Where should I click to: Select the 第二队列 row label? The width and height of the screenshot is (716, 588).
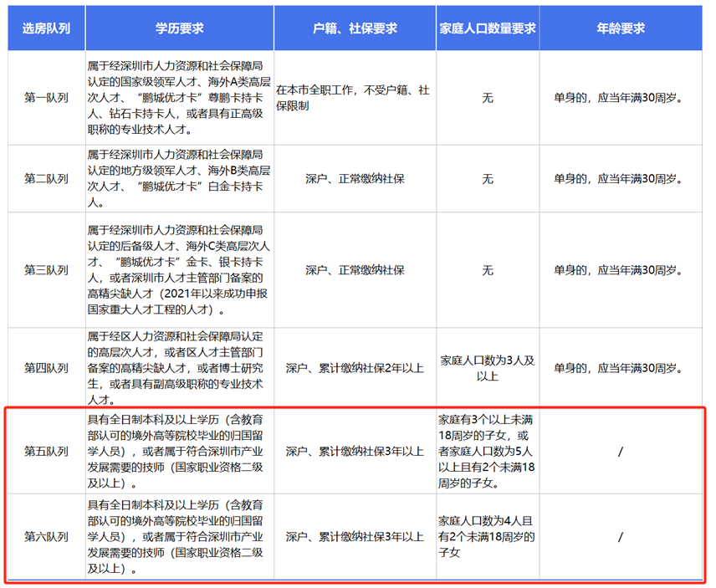(x=46, y=178)
